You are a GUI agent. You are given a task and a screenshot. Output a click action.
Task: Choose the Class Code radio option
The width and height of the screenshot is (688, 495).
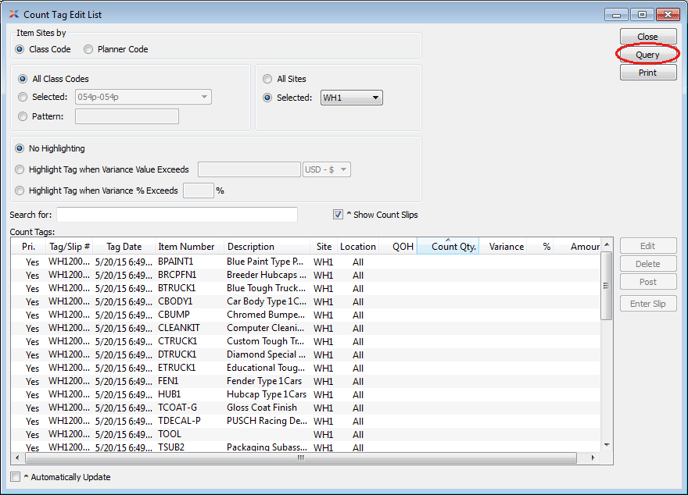pyautogui.click(x=20, y=49)
